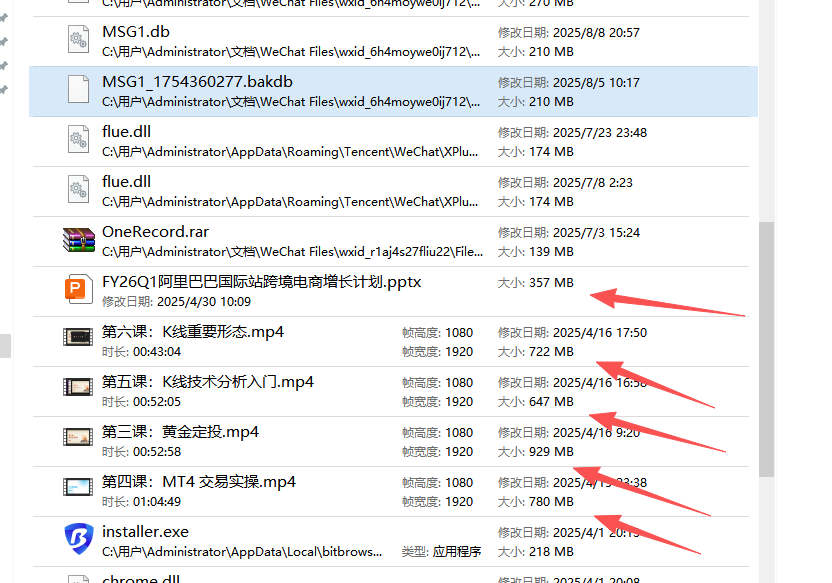
Task: Click the MSG1.db file icon
Action: [x=79, y=40]
